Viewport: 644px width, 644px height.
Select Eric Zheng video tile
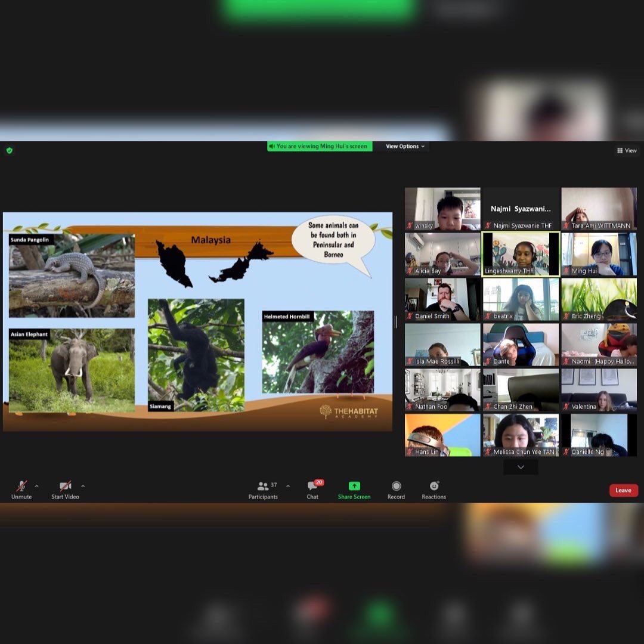[599, 299]
